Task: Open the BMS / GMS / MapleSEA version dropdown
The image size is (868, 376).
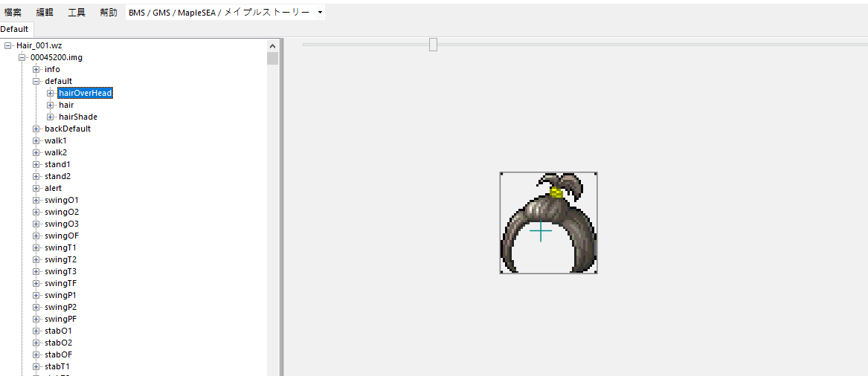Action: [225, 12]
